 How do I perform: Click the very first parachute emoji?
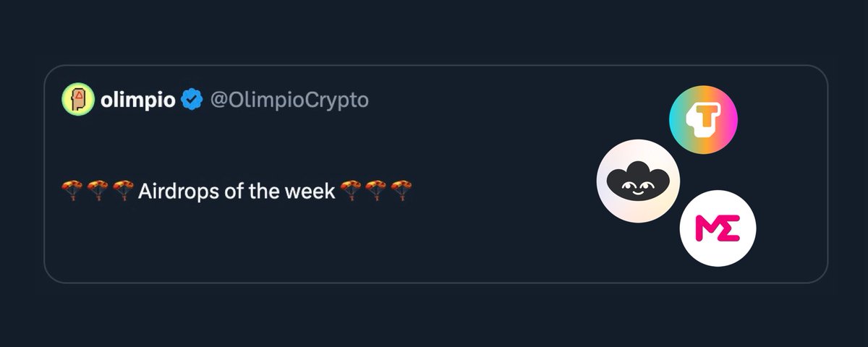(72, 192)
